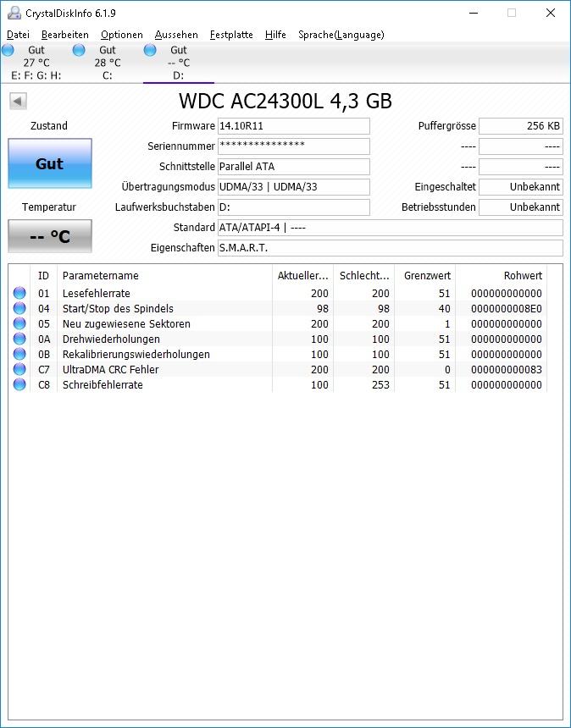Select the Lesefehlerrate parameter name

(97, 294)
